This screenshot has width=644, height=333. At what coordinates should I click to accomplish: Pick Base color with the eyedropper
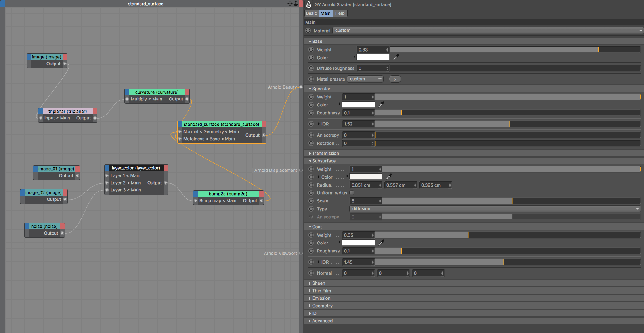coord(396,57)
